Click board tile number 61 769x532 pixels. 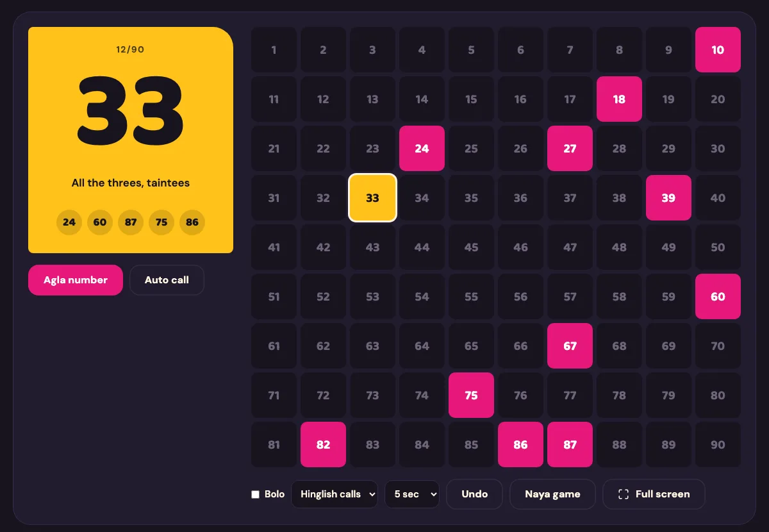point(274,346)
